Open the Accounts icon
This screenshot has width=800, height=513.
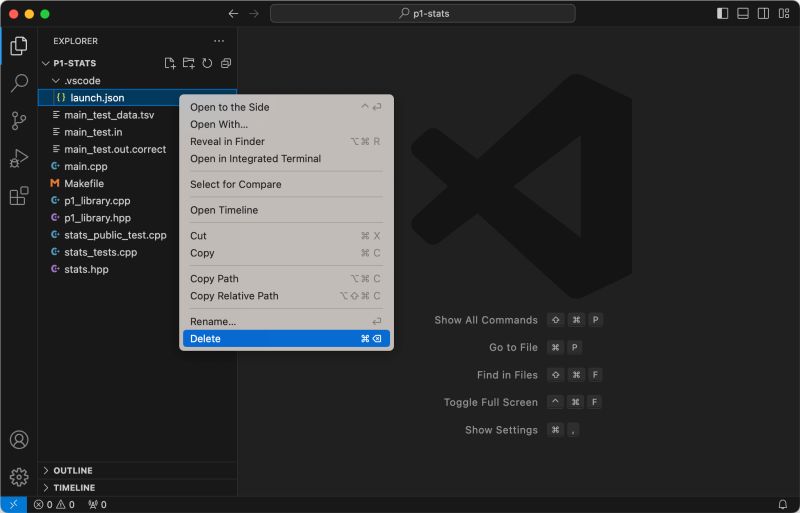19,439
